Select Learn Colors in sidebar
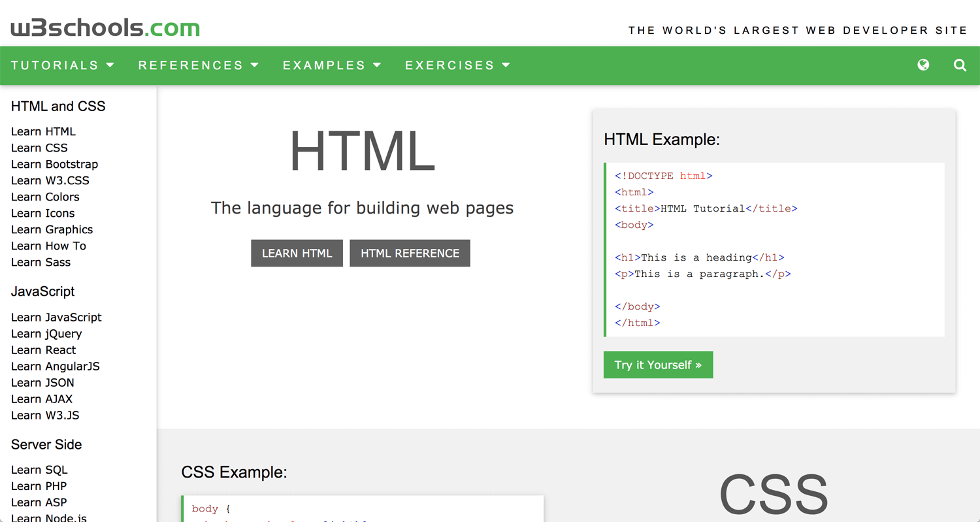 coord(45,197)
